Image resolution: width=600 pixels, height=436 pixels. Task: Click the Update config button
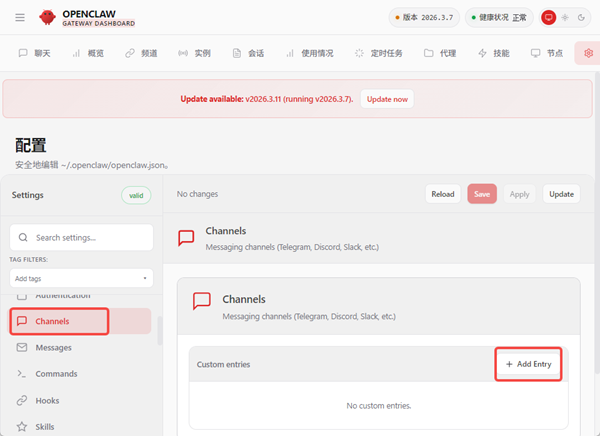pyautogui.click(x=561, y=194)
